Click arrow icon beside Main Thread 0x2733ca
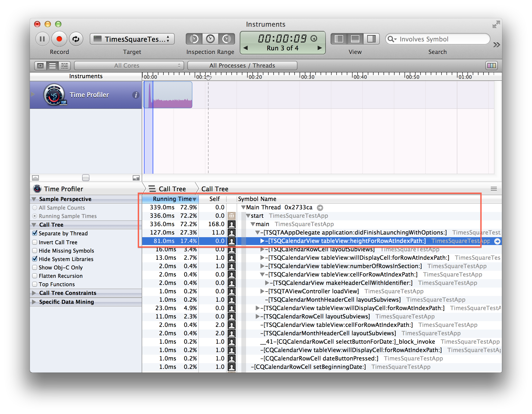 click(320, 208)
